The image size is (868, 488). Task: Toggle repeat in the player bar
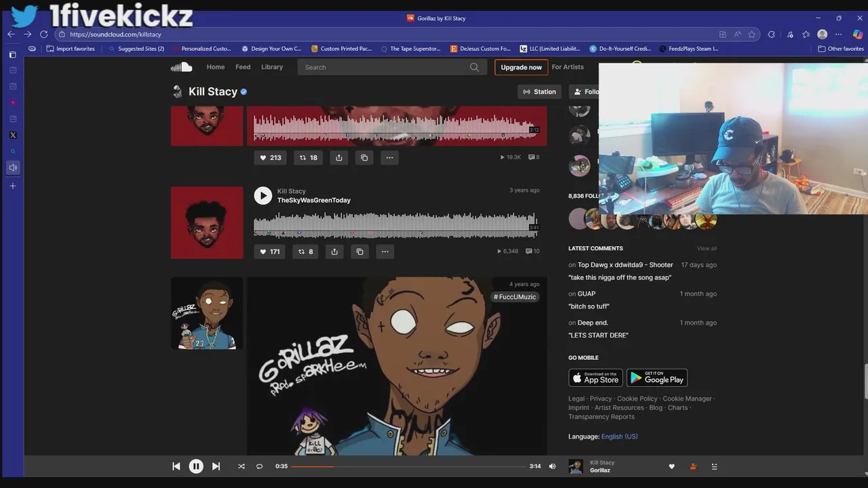click(259, 466)
